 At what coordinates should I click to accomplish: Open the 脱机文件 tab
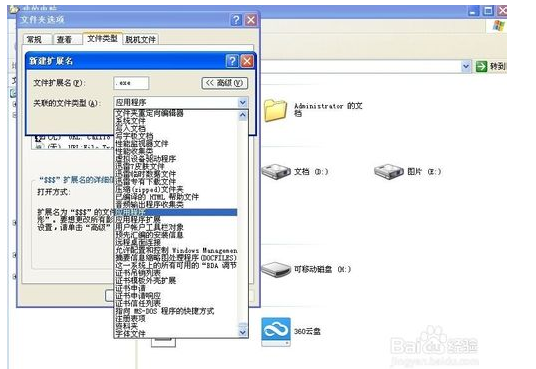pos(140,40)
